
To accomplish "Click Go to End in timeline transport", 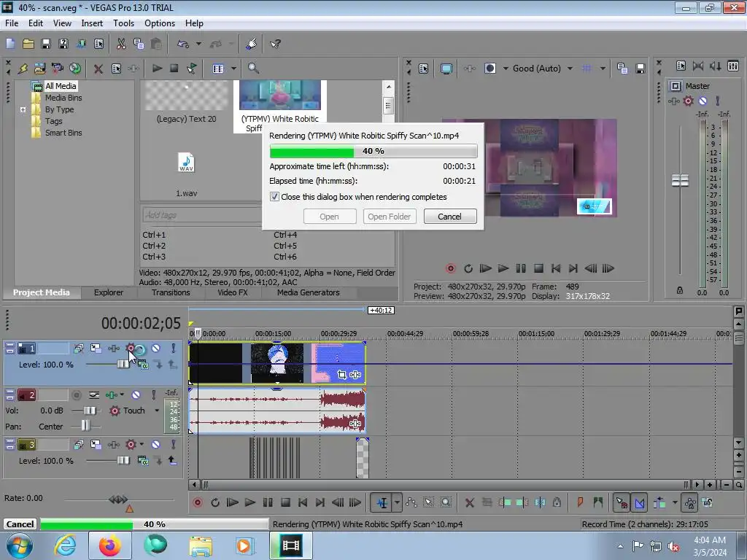I will pyautogui.click(x=320, y=502).
